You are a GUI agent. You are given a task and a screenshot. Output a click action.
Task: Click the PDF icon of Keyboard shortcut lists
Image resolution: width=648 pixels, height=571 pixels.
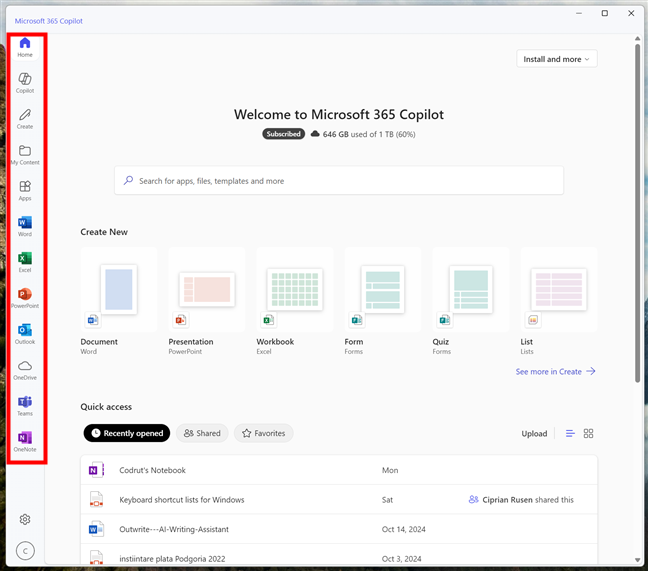96,500
